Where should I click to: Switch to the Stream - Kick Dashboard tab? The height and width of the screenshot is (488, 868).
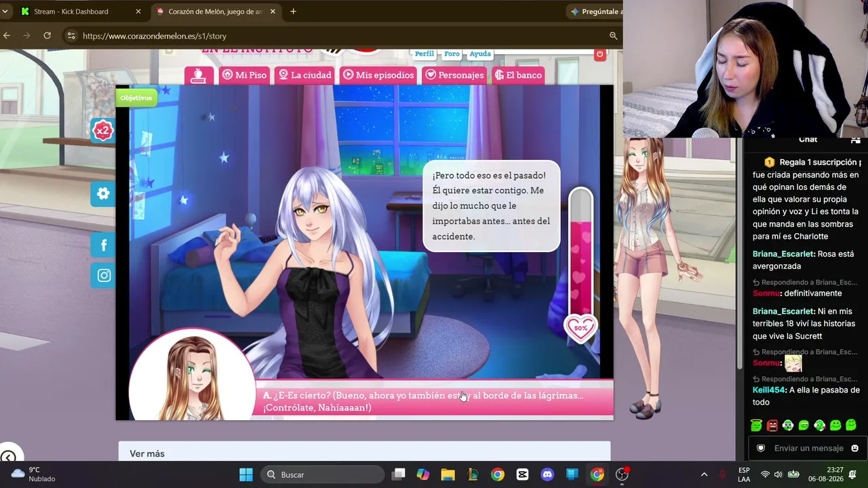coord(80,12)
